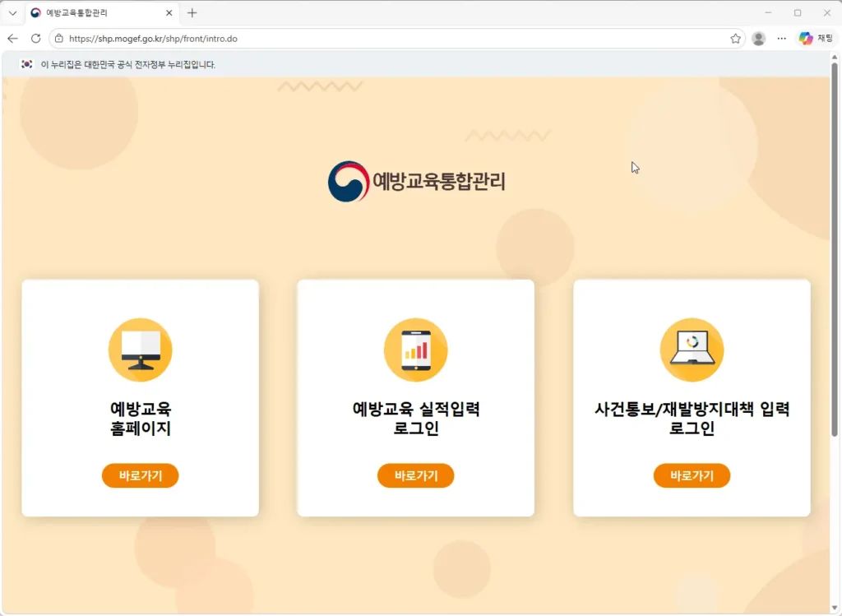Click the scrollbar down arrow
This screenshot has height=616, width=842.
click(x=835, y=608)
